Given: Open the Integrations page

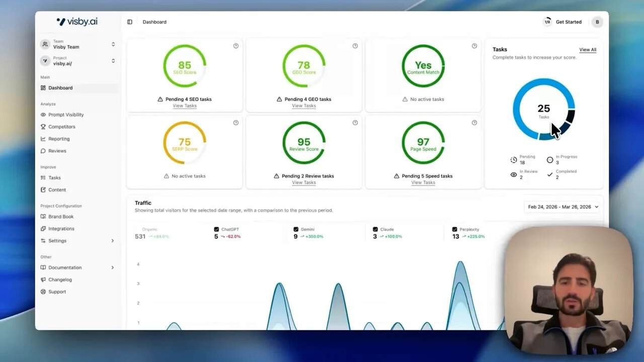Looking at the screenshot, I should pos(60,228).
